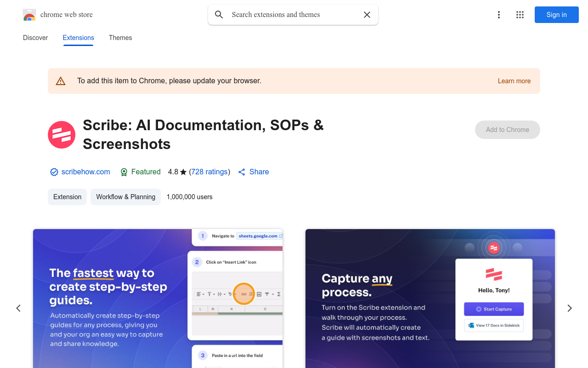Click the chrome web store title text

[67, 15]
